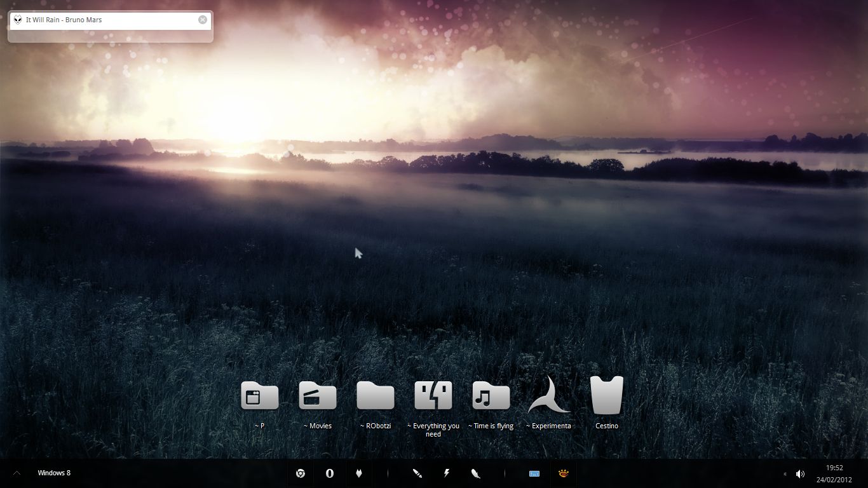
Task: Select the ~ Movies label text
Action: click(x=318, y=426)
